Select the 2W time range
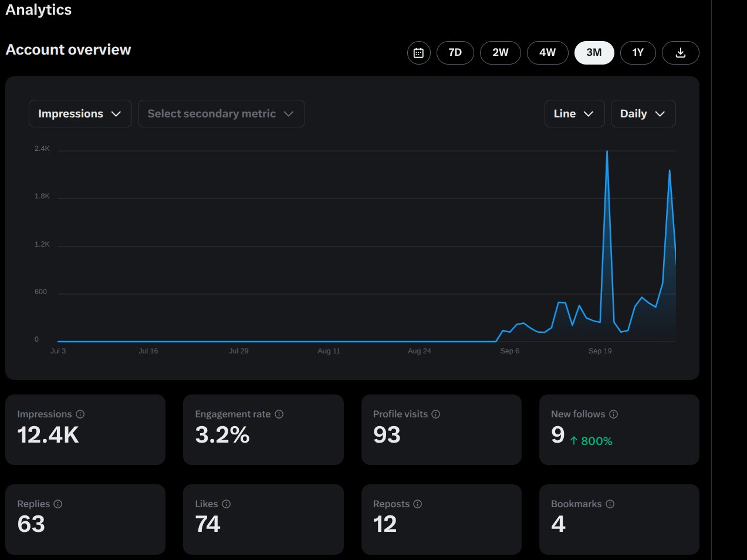The image size is (747, 560). click(x=500, y=53)
